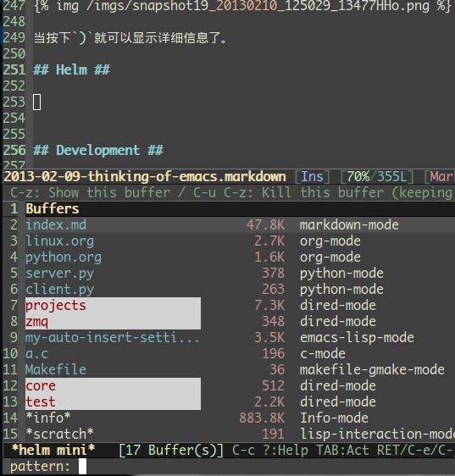Select the client.py buffer

(59, 290)
